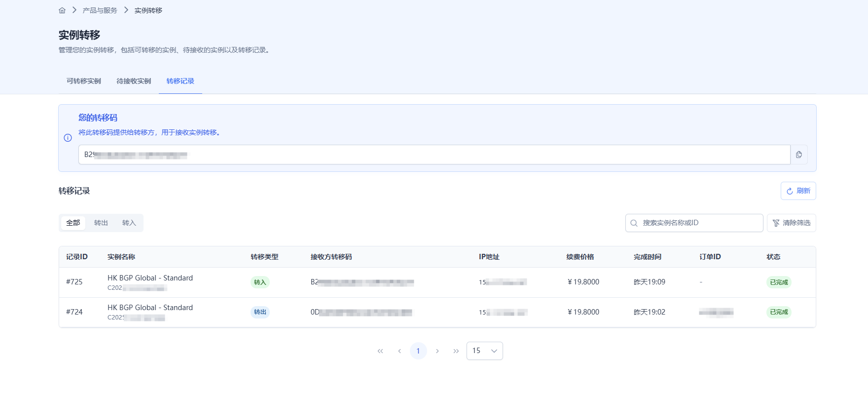Click the info icon beside transfer code

[68, 138]
